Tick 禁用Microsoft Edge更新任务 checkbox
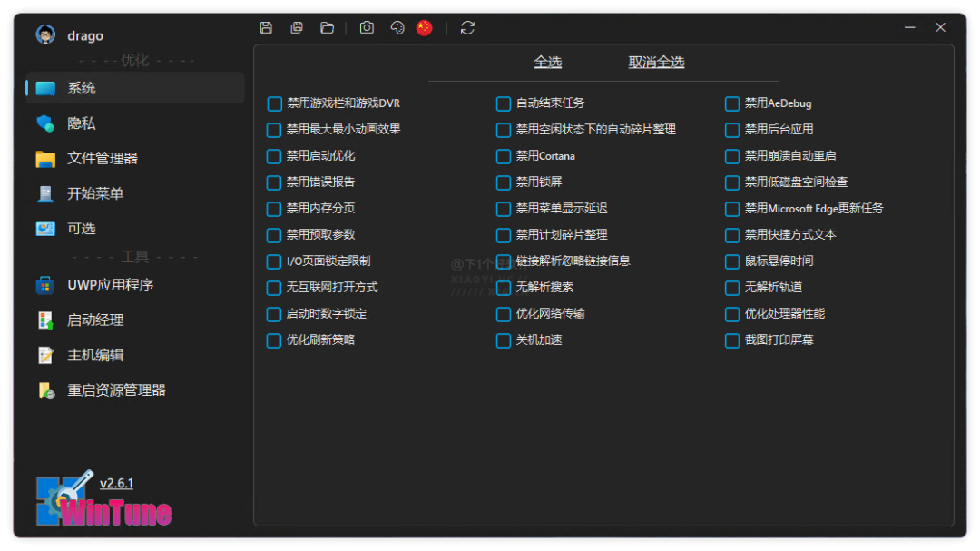 click(732, 209)
